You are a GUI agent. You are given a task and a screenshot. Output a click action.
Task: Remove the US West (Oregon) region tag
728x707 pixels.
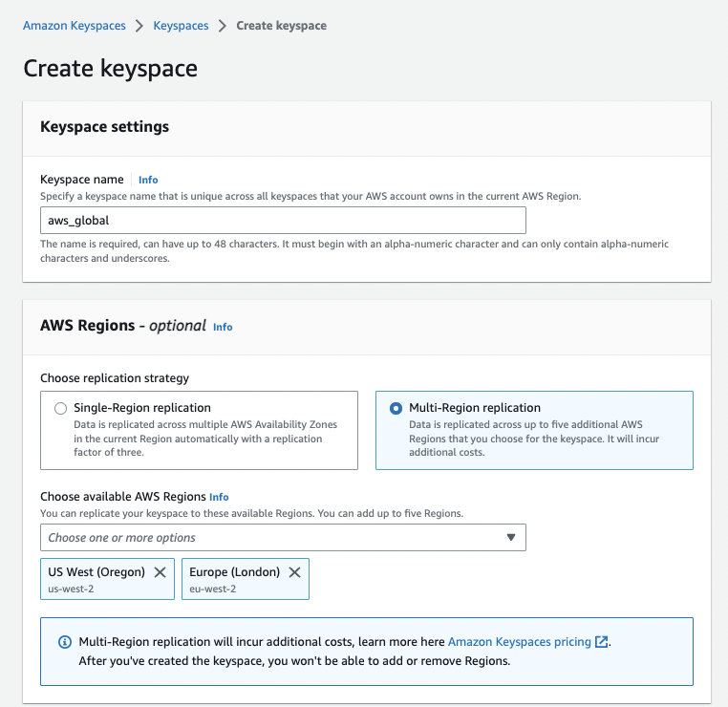click(160, 572)
